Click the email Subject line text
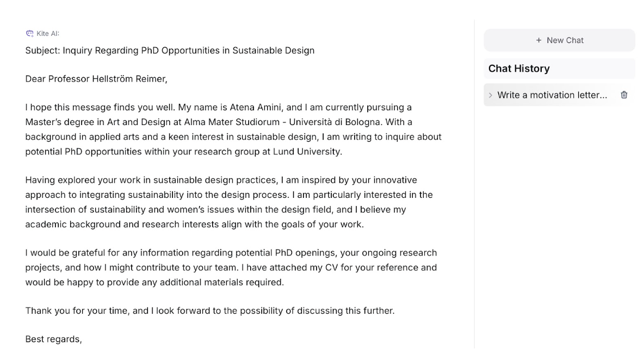 tap(170, 51)
